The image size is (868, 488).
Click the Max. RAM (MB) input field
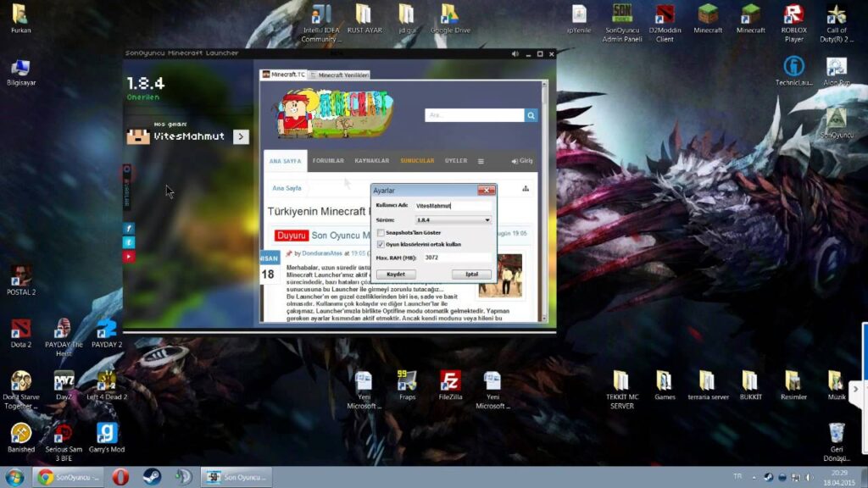[x=456, y=258]
